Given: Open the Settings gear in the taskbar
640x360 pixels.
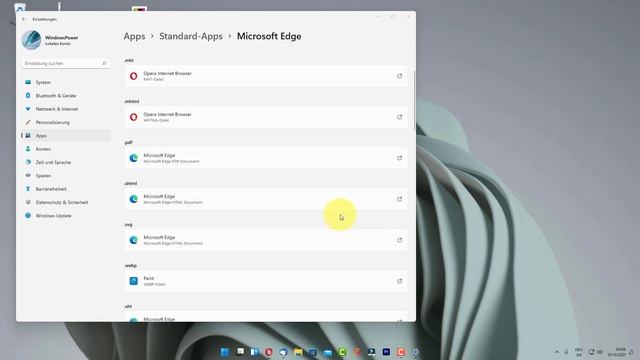Looking at the screenshot, I should [x=416, y=352].
